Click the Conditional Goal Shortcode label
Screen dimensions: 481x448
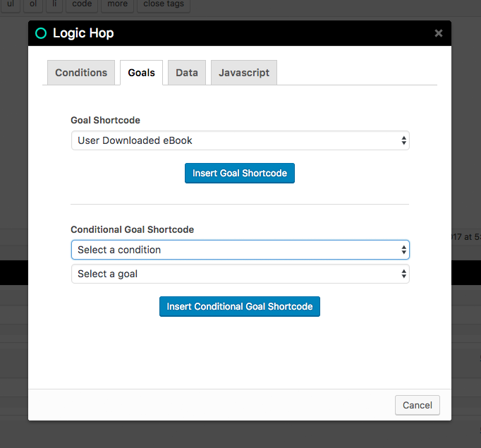132,229
